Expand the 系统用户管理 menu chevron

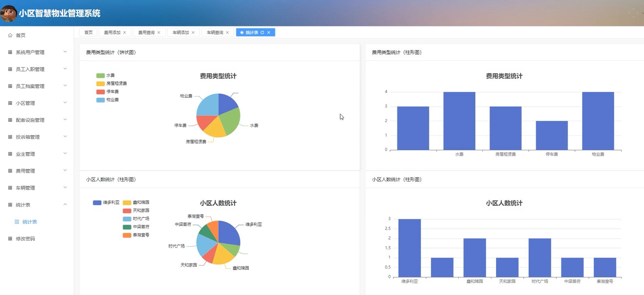tap(65, 52)
